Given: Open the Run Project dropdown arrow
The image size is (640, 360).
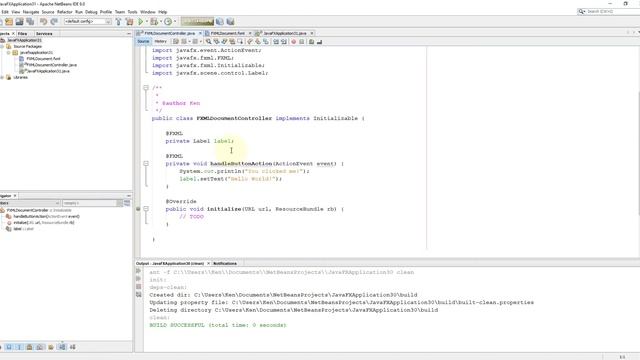Looking at the screenshot, I should [147, 22].
